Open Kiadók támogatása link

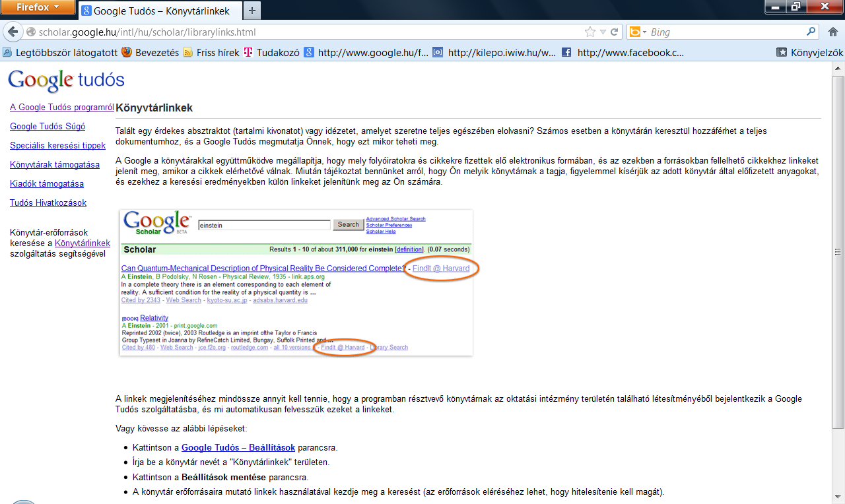click(47, 184)
